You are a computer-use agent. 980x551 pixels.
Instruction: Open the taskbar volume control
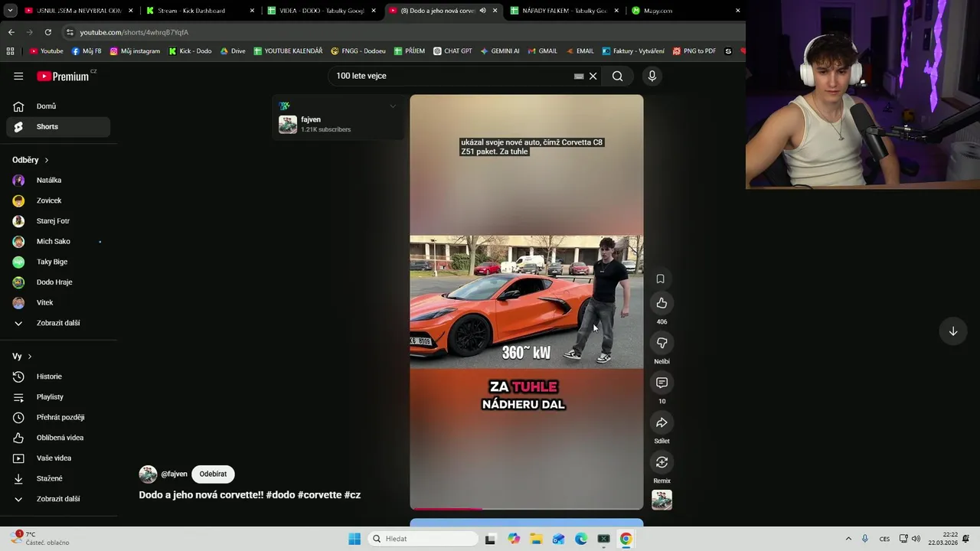[x=916, y=539]
